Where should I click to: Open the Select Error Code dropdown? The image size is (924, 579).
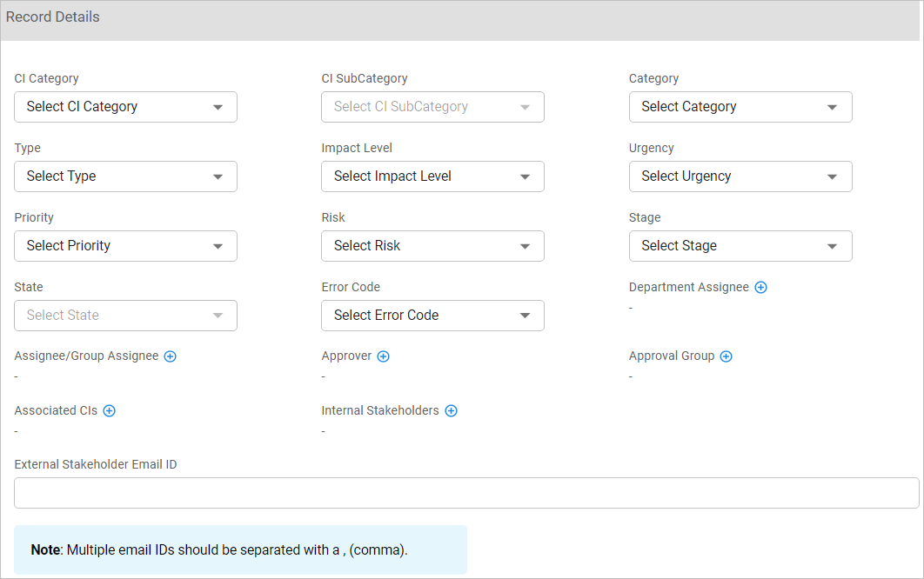tap(432, 316)
